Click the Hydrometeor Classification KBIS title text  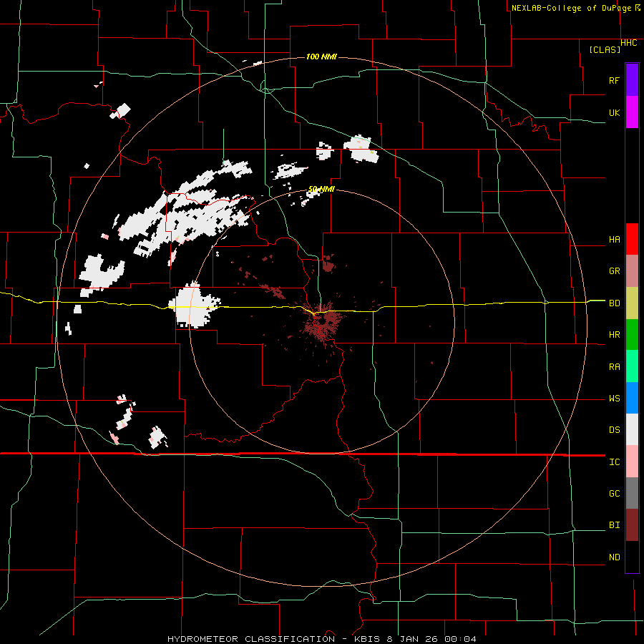tap(322, 639)
